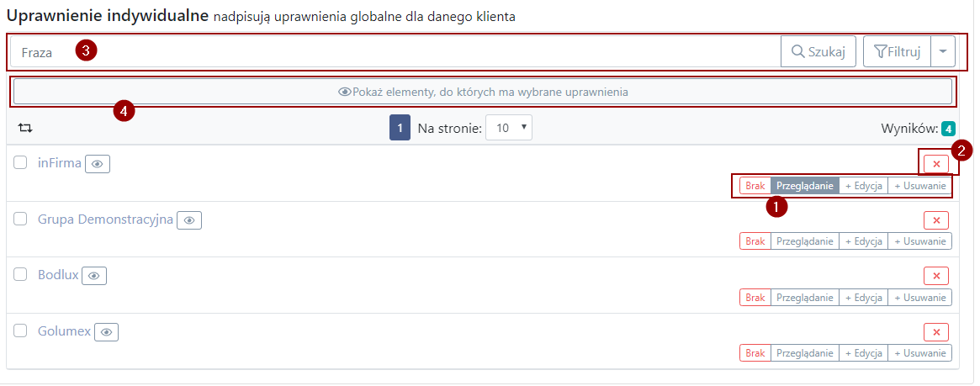
Task: Click the eye icon beside Grupa Demonstracyjna
Action: coord(189,219)
